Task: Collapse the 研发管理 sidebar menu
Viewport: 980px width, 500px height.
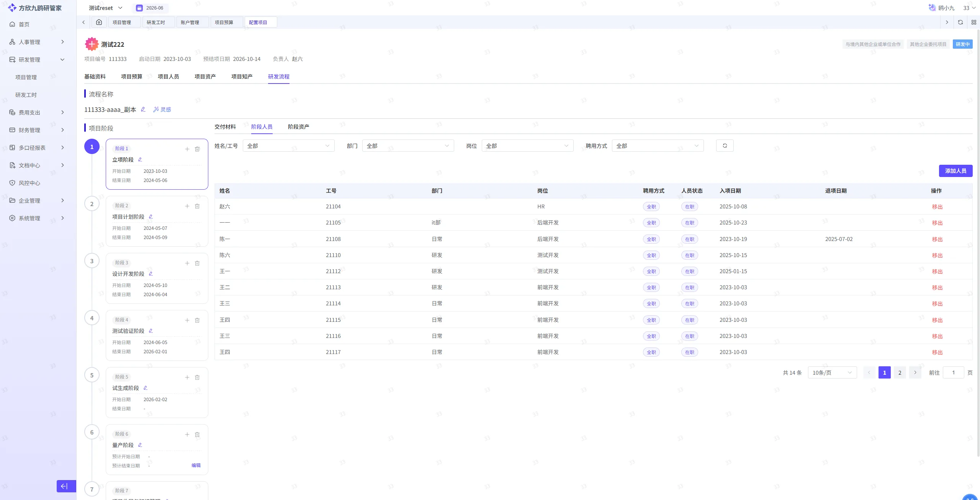Action: coord(37,60)
